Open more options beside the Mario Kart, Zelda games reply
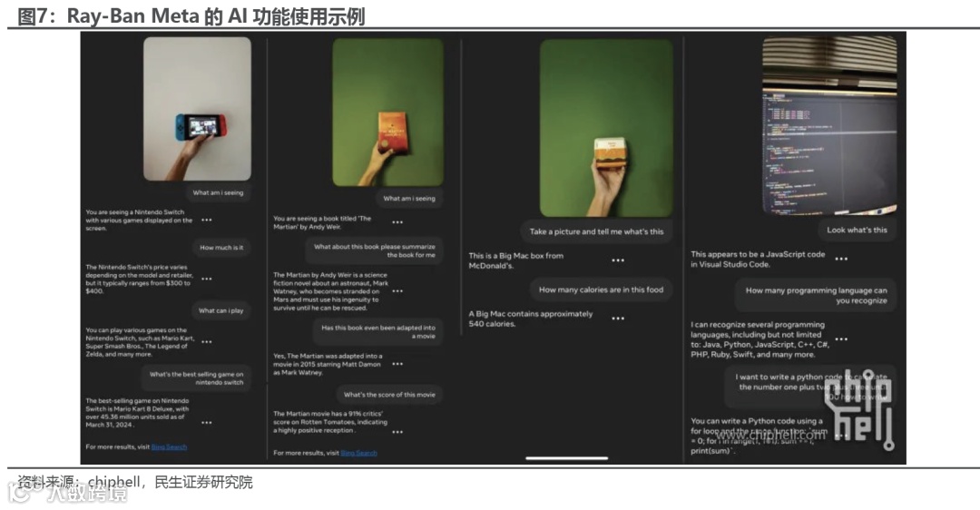Screen dimensions: 980x510 (206, 342)
